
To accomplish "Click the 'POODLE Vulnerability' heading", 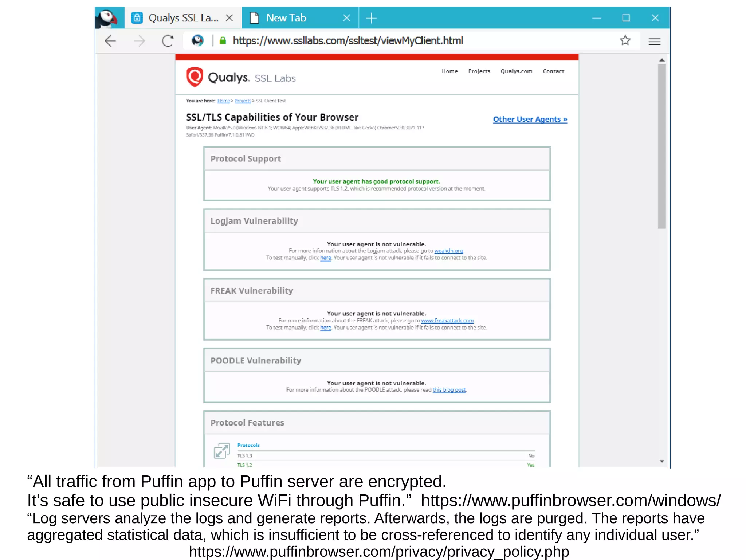I will tap(256, 361).
